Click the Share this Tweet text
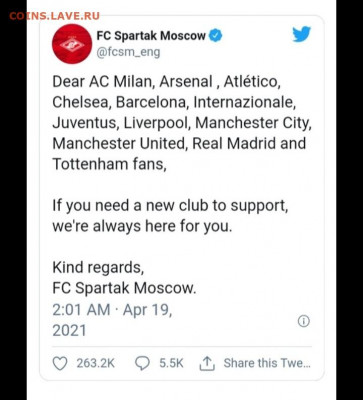The width and height of the screenshot is (363, 400). tap(267, 363)
